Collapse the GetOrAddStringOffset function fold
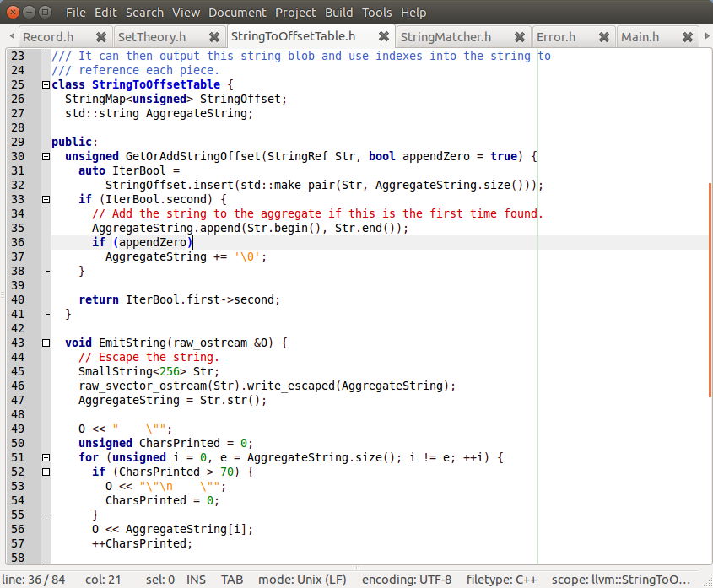This screenshot has width=713, height=588. (46, 156)
